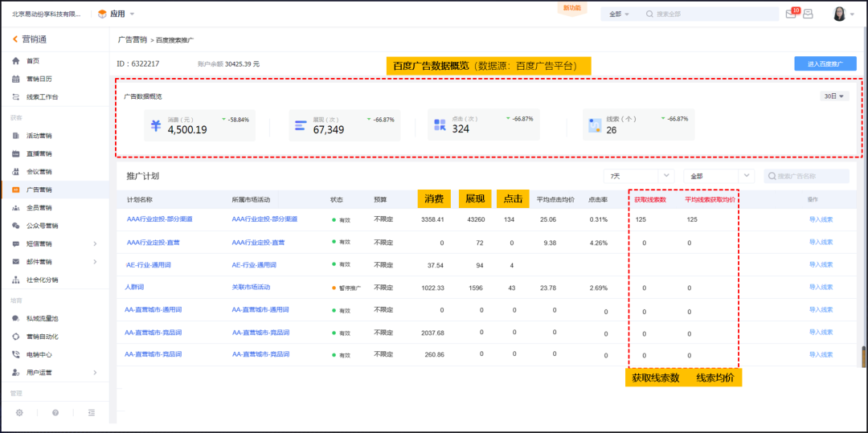Click the yen icon on 消费 card

156,126
